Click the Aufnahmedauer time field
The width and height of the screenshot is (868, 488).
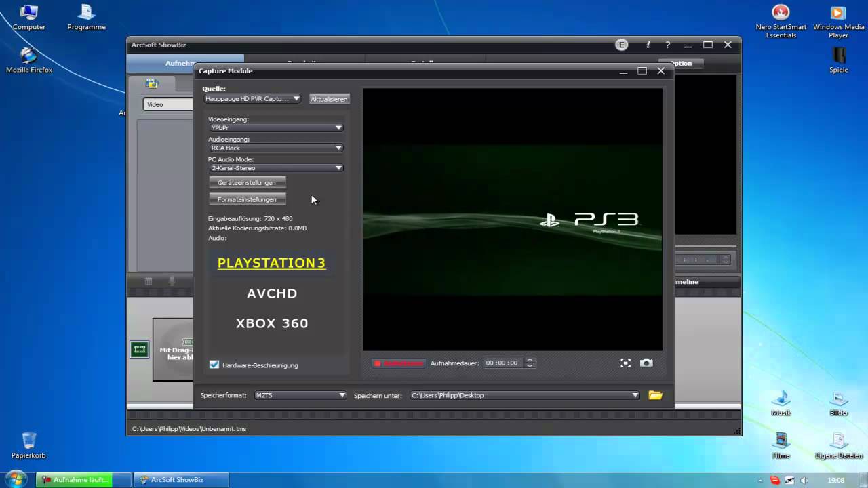(x=504, y=363)
